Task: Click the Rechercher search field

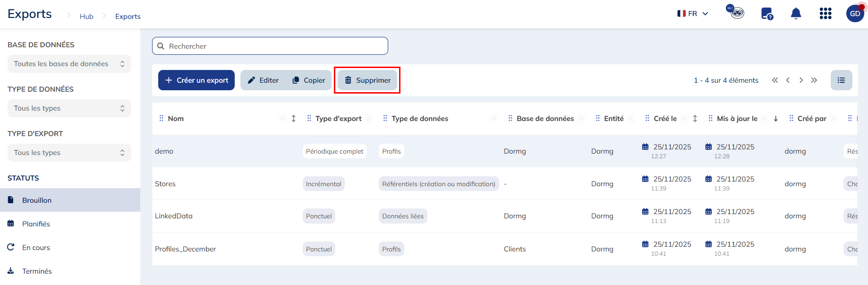Action: [270, 46]
